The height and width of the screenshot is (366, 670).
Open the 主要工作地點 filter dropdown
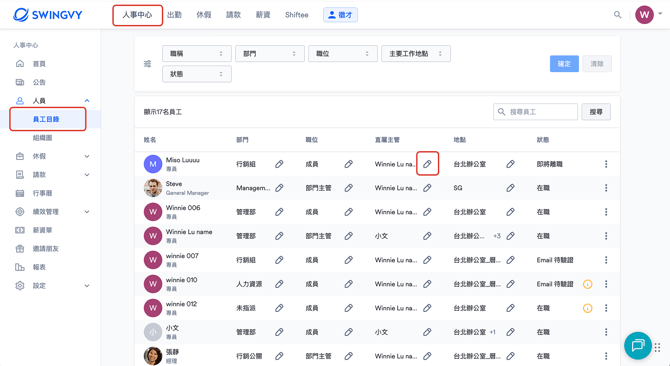click(416, 54)
